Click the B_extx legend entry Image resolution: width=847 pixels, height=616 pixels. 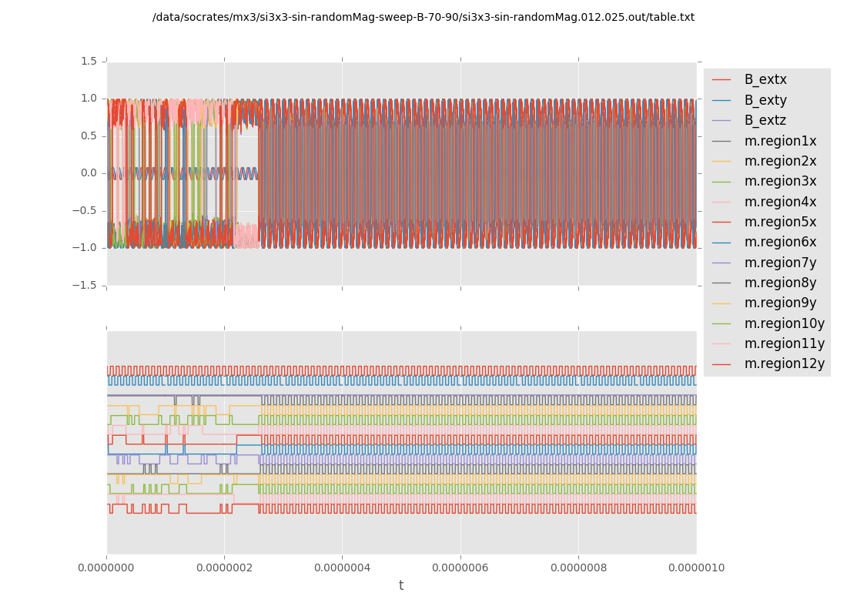point(765,80)
